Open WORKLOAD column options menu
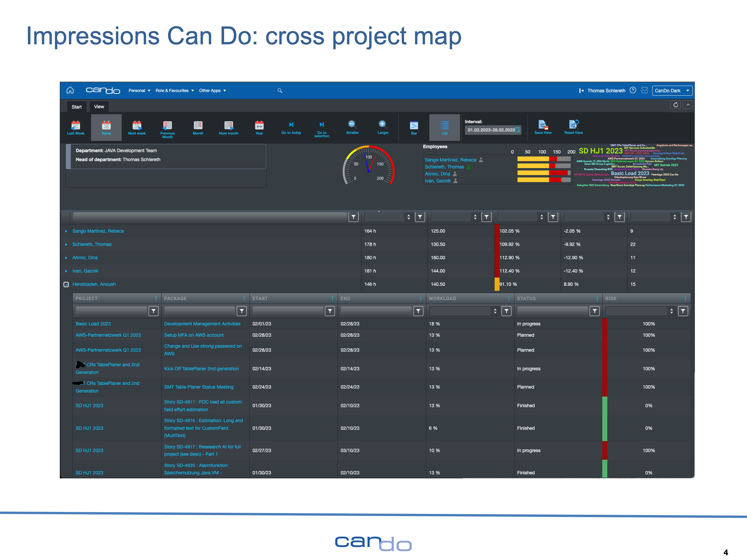This screenshot has height=560, width=747. [509, 299]
